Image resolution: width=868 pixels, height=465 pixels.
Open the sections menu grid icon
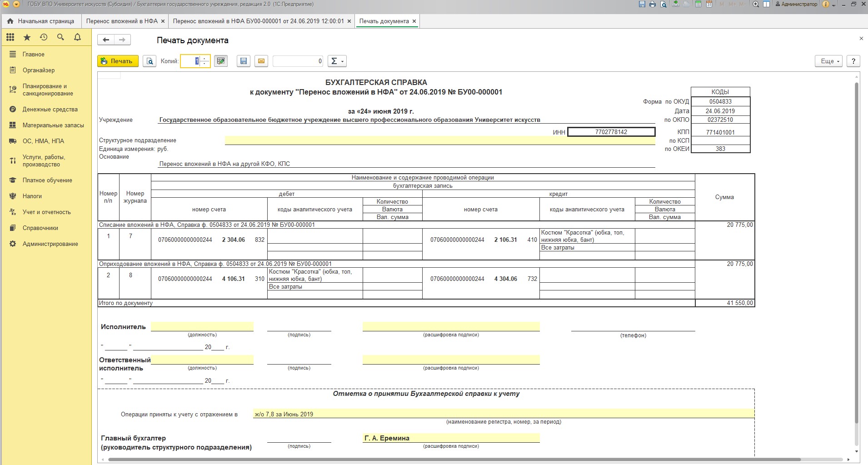[x=10, y=37]
